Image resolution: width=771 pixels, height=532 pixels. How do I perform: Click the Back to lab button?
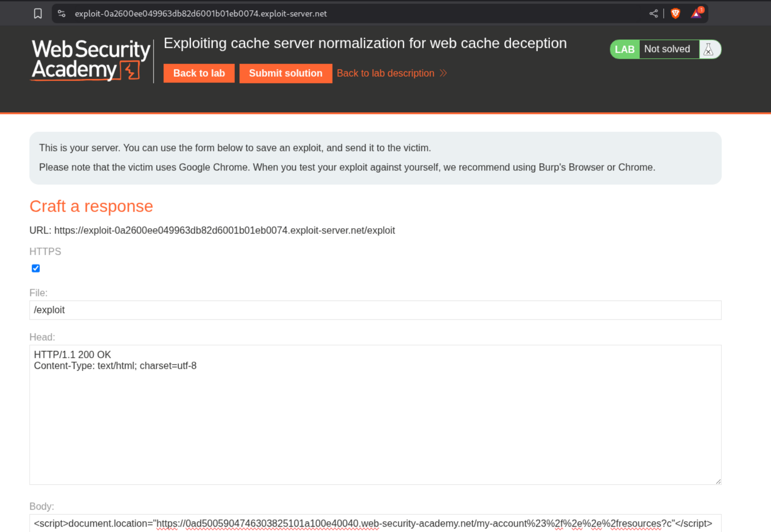pyautogui.click(x=199, y=73)
